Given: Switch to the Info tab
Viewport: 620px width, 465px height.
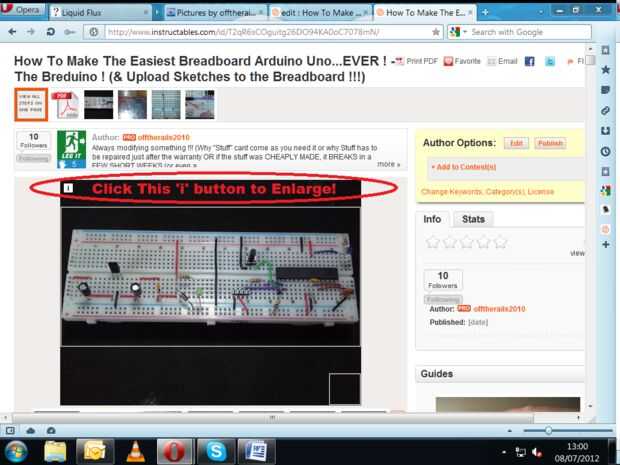Looking at the screenshot, I should click(x=432, y=219).
